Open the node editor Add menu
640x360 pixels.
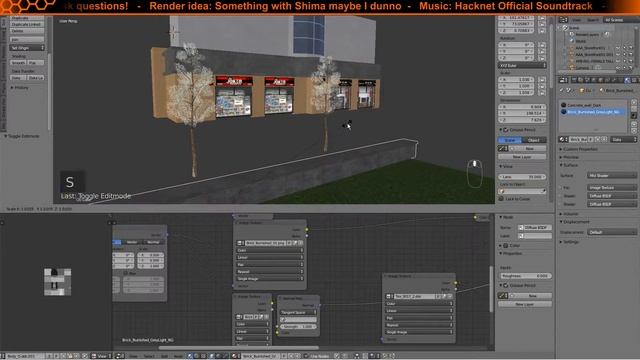[x=164, y=356]
